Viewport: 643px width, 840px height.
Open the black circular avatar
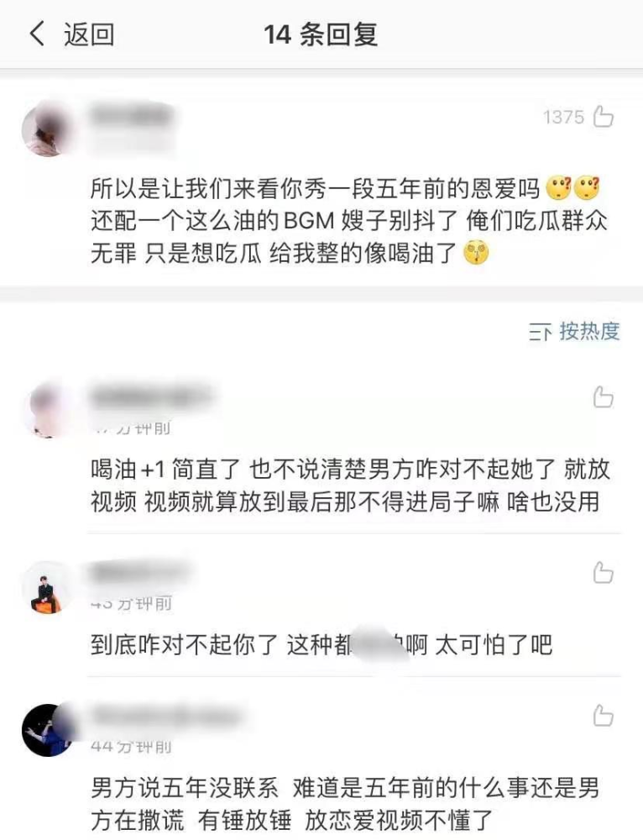(x=48, y=730)
